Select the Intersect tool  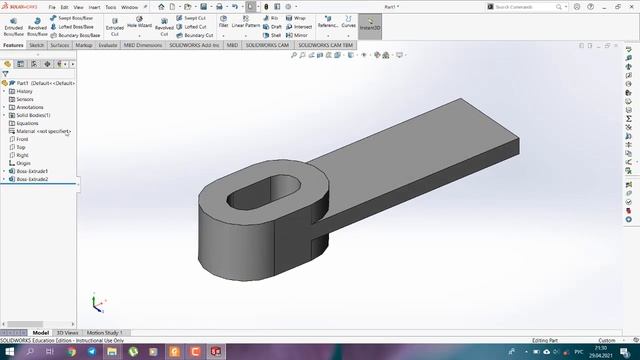(299, 27)
